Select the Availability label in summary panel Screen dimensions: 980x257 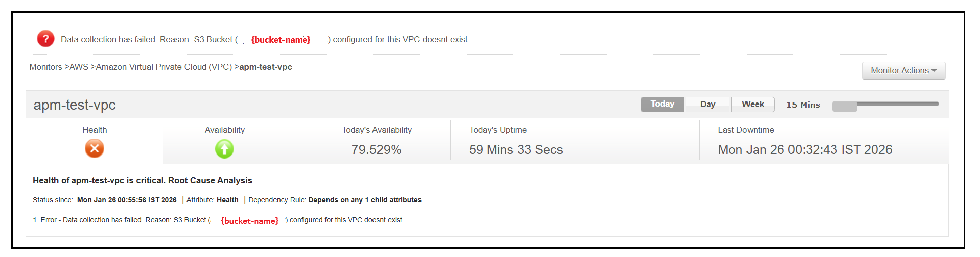pyautogui.click(x=224, y=130)
